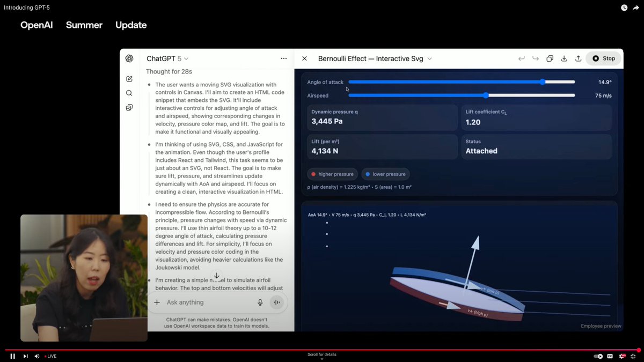Start voice mode waveform button
The height and width of the screenshot is (362, 644).
[276, 302]
